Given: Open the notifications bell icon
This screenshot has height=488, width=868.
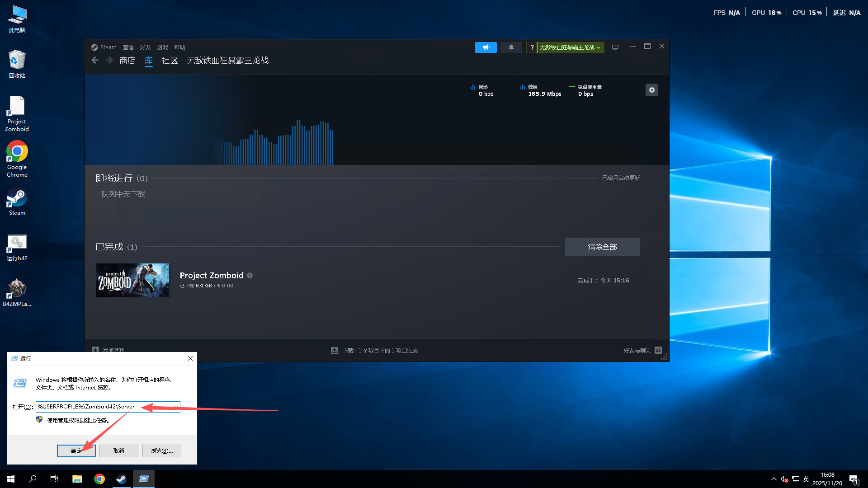Looking at the screenshot, I should point(511,47).
